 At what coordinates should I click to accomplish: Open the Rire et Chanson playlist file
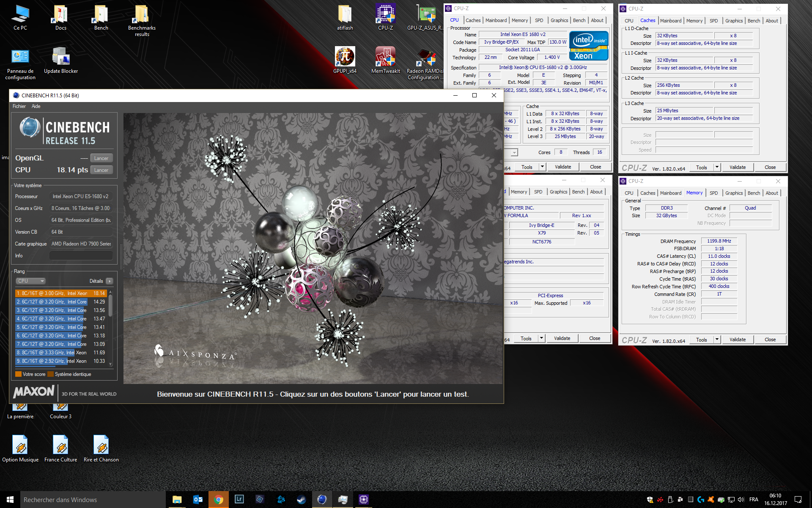[101, 449]
